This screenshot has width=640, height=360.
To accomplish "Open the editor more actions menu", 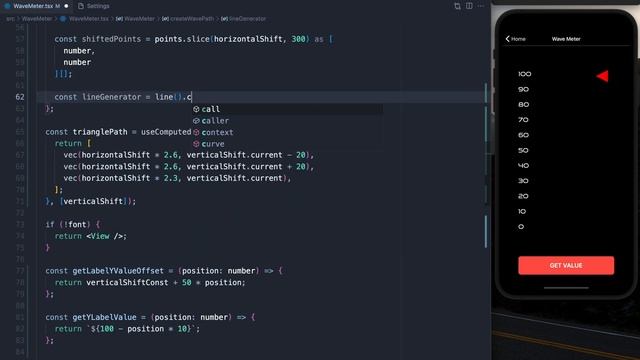I will click(x=481, y=6).
